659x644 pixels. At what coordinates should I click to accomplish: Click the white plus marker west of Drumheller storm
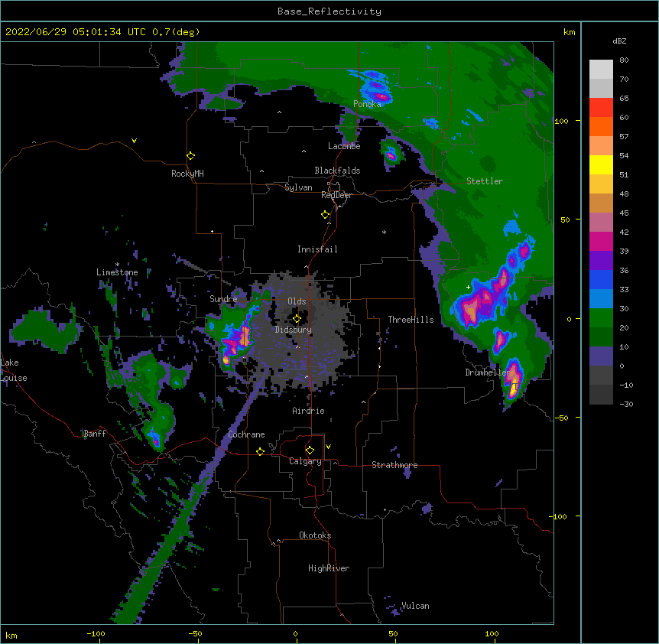tap(468, 287)
